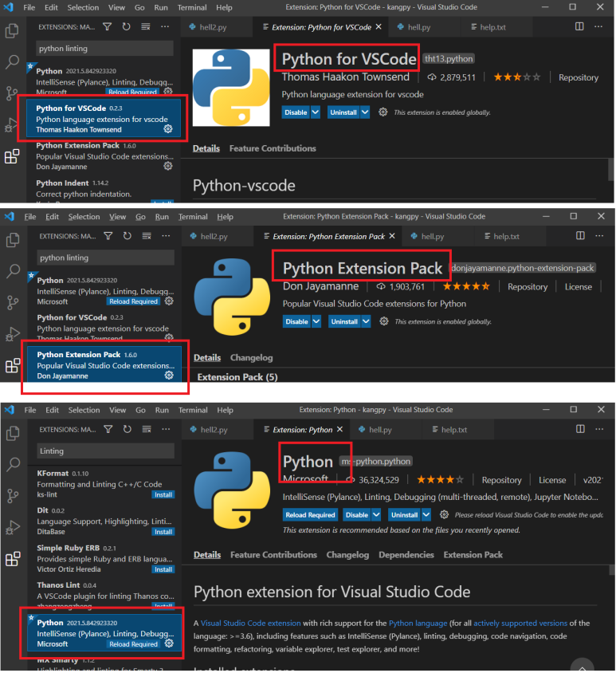Filter extensions icon in bottom window sidebar
This screenshot has height=673, width=616.
pos(108,429)
